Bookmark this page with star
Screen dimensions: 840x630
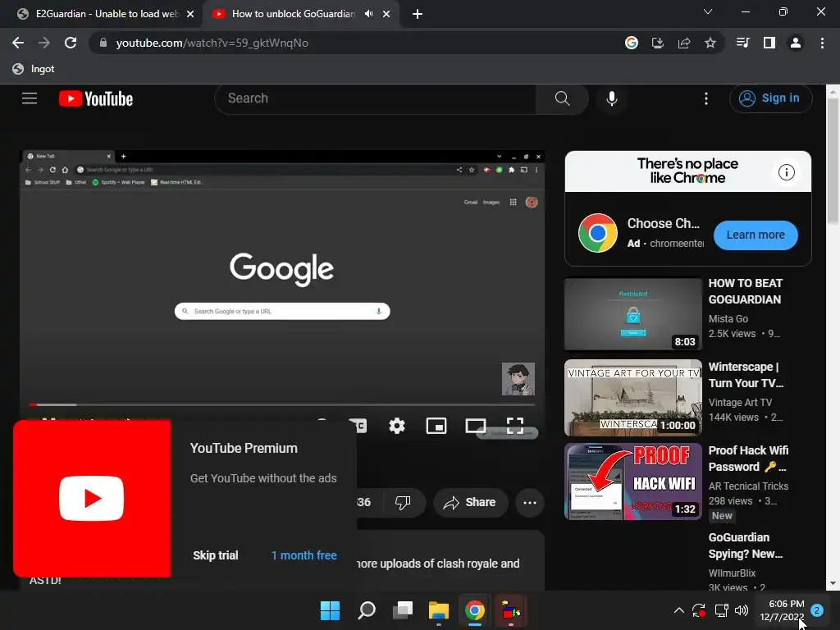tap(710, 43)
